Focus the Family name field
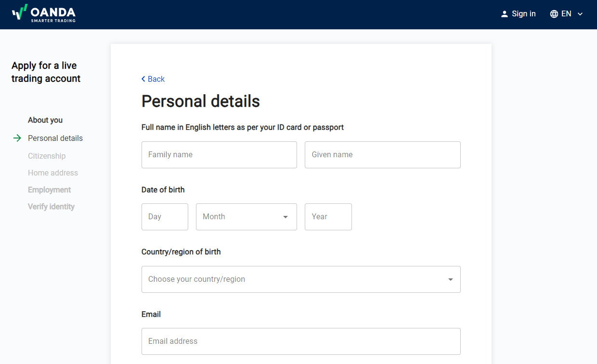The height and width of the screenshot is (364, 597). (219, 155)
